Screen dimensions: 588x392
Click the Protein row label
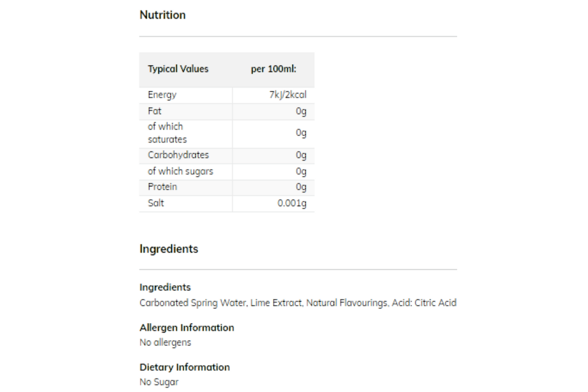click(x=162, y=187)
